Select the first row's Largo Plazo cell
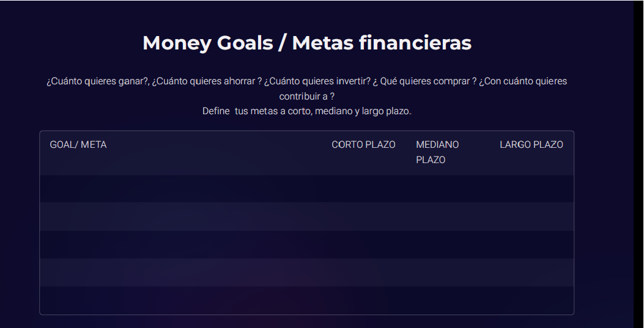 (531, 189)
